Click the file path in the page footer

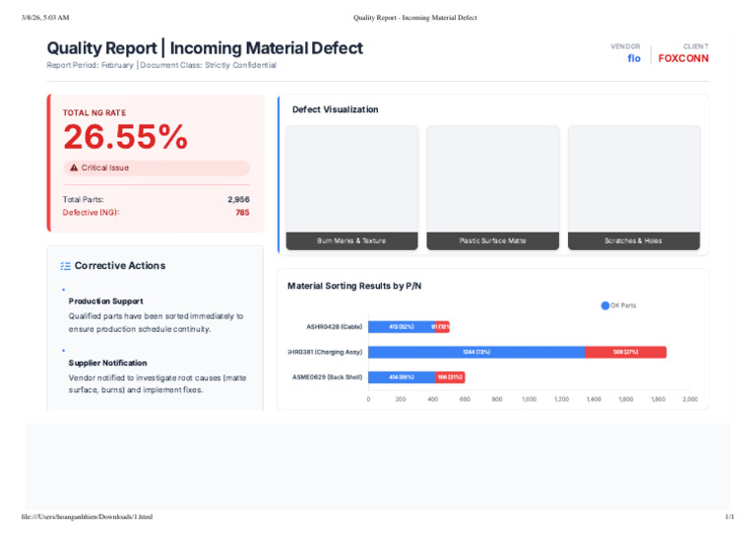coord(87,516)
